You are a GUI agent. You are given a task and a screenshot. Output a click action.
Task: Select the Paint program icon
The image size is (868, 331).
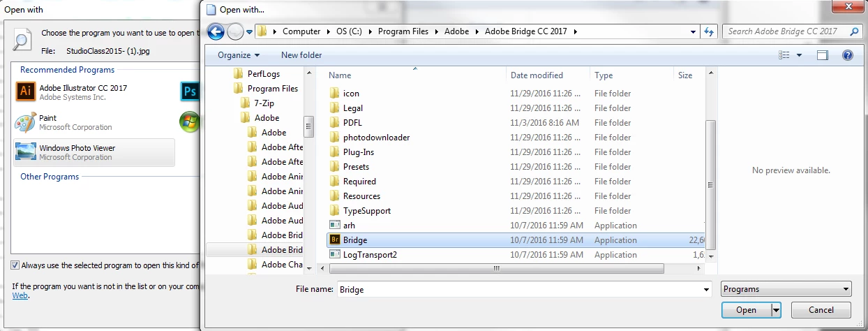pos(26,122)
